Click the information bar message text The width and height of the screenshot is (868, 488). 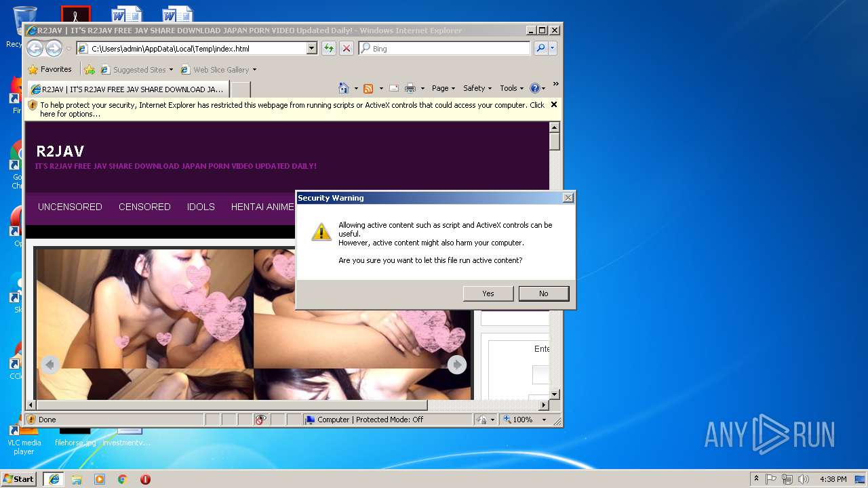point(292,109)
